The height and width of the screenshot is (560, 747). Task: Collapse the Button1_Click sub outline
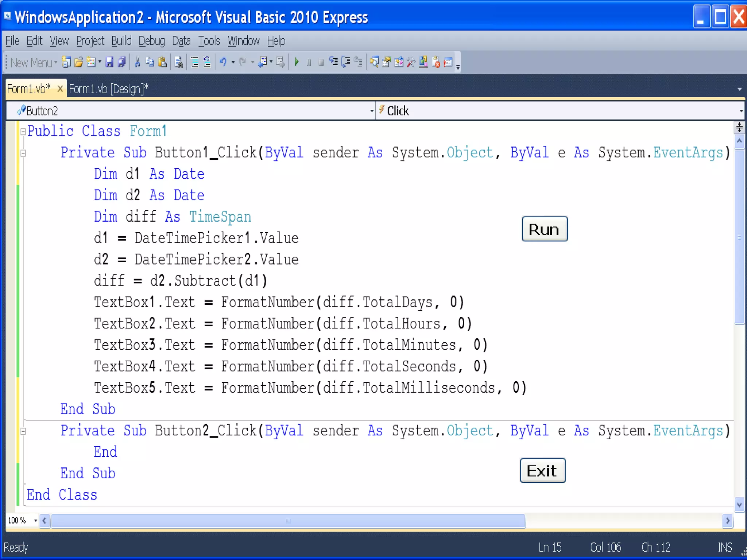[x=23, y=153]
